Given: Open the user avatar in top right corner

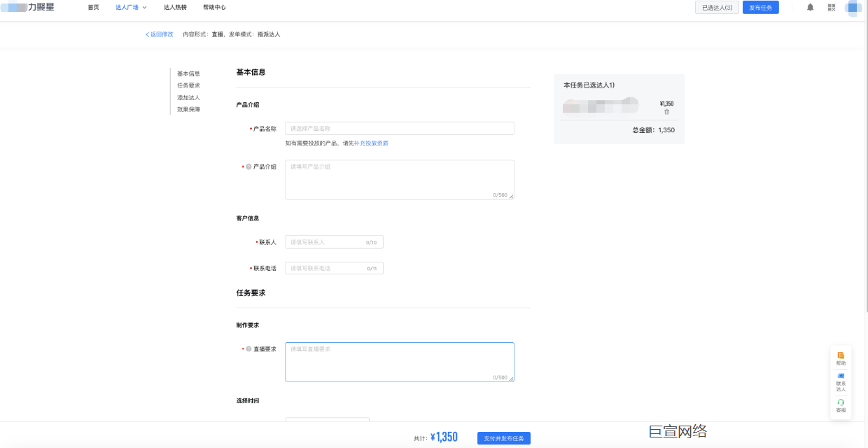Looking at the screenshot, I should coord(853,8).
